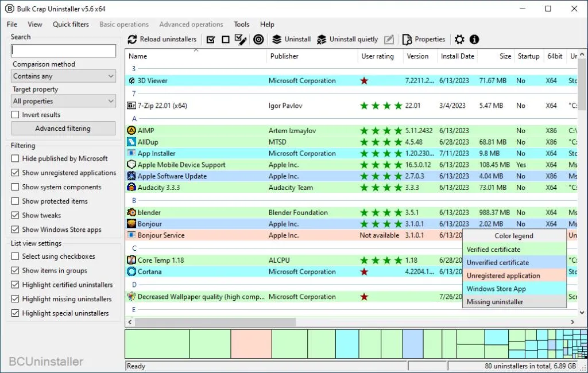Viewport: 588px width, 373px height.
Task: Toggle the Show tweaks checkbox
Action: point(15,216)
